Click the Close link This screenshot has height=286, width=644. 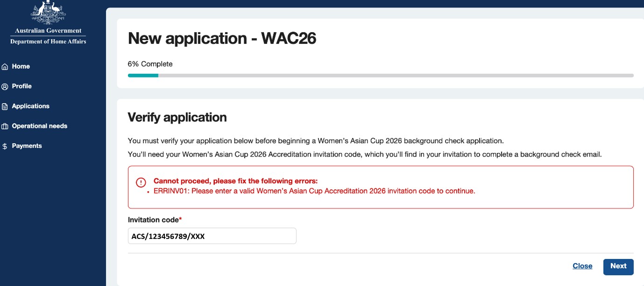click(x=582, y=266)
